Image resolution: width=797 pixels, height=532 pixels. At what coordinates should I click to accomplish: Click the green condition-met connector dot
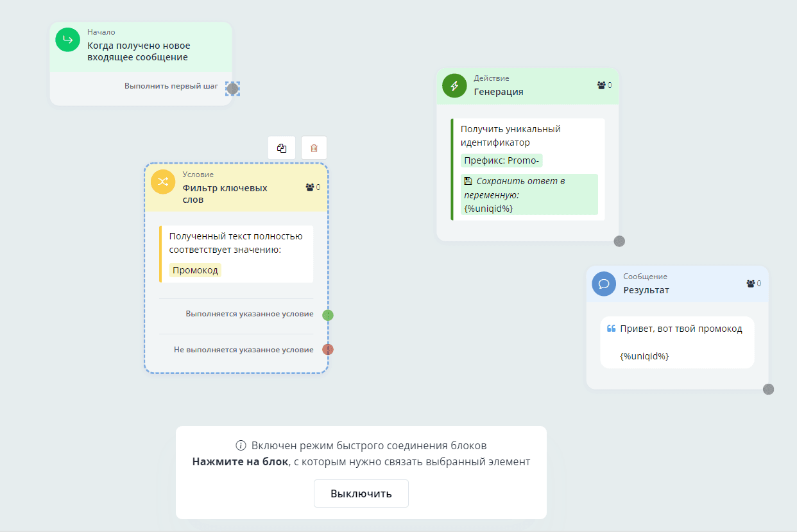coord(328,315)
